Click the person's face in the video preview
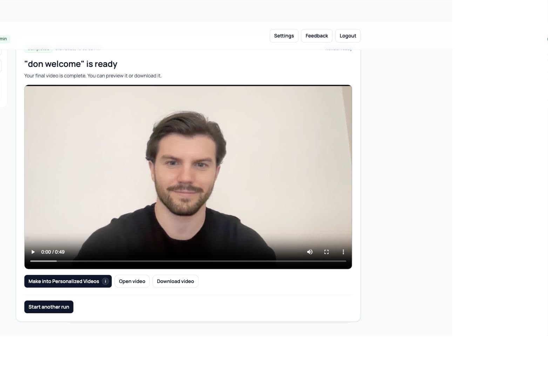Image resolution: width=548 pixels, height=392 pixels. point(184,168)
